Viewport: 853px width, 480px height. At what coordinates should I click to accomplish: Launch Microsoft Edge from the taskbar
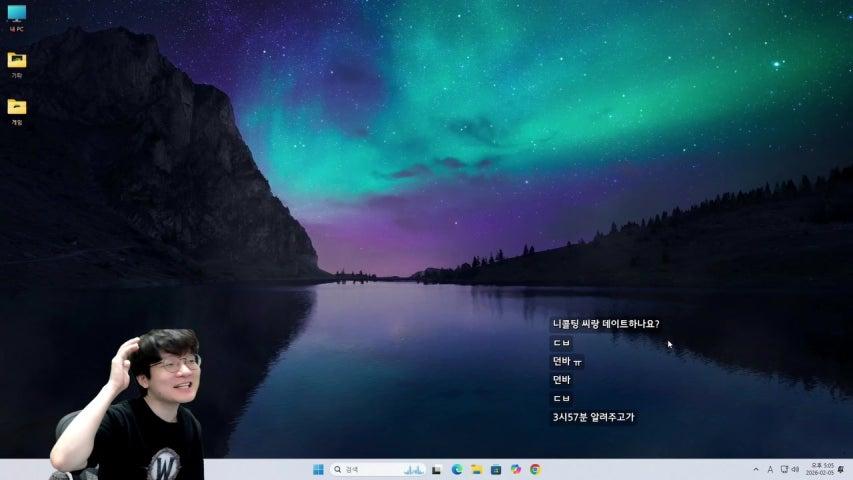click(x=457, y=469)
